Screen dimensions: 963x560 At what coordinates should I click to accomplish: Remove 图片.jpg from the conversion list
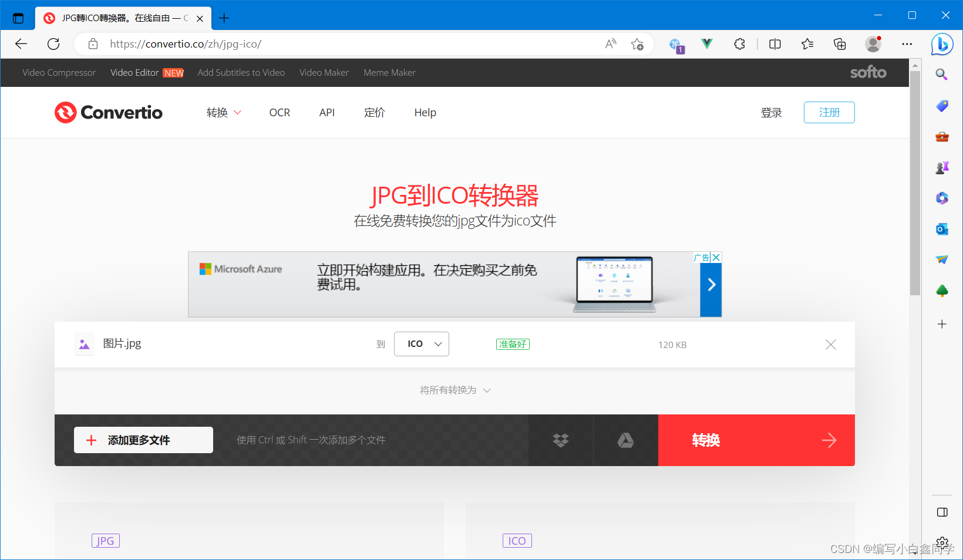point(830,345)
